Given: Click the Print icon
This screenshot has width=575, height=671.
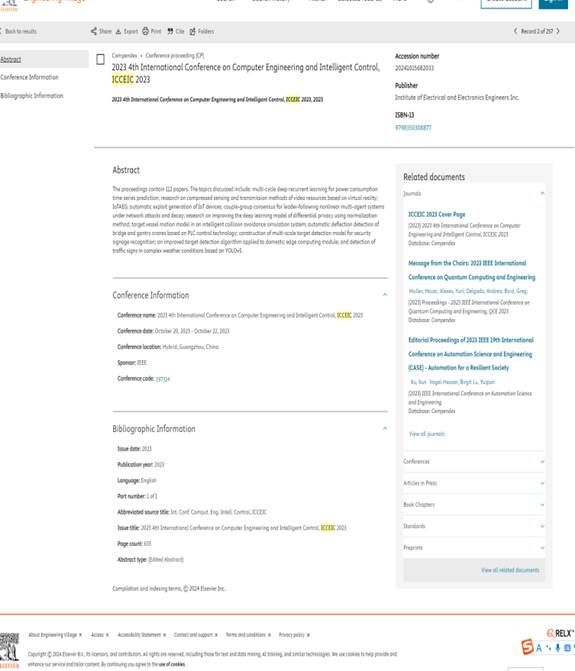Looking at the screenshot, I should [145, 31].
